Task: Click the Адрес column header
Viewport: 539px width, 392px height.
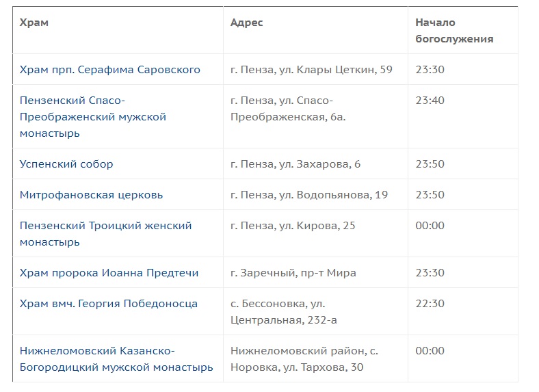Action: click(x=246, y=23)
